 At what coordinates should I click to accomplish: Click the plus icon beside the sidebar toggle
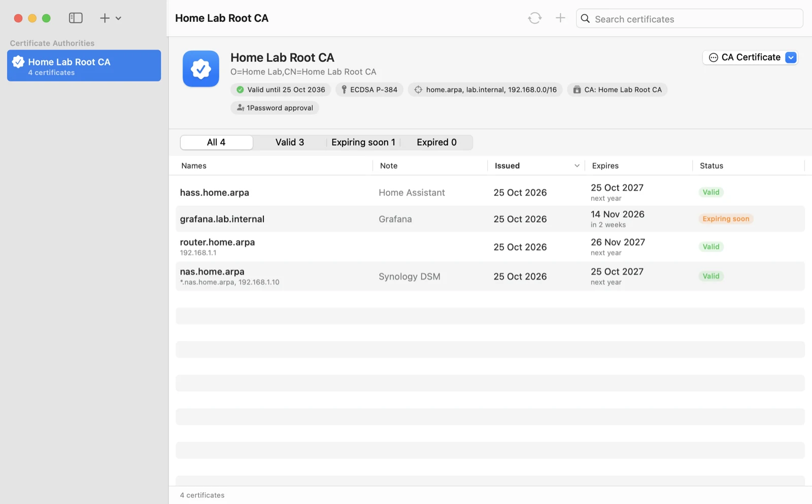coord(105,18)
